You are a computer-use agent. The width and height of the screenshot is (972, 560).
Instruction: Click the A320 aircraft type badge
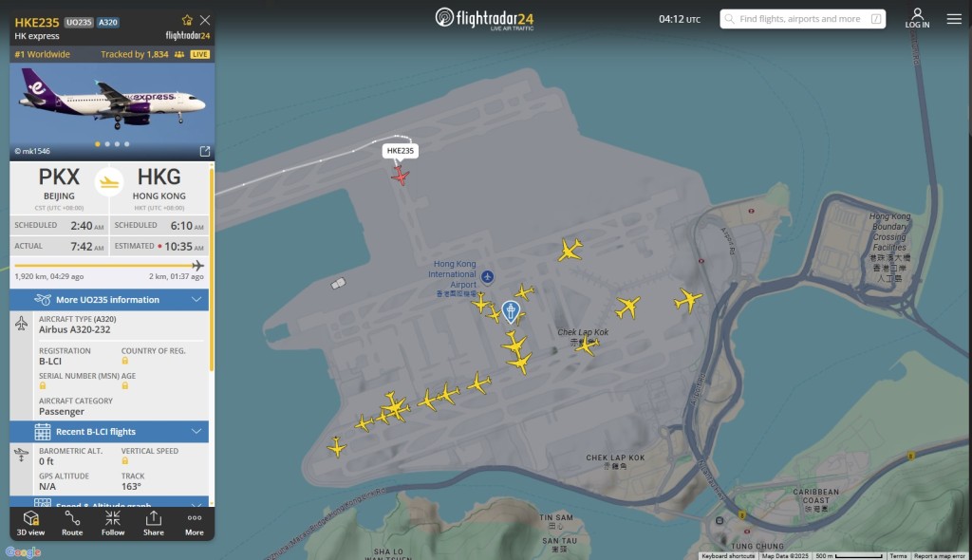108,23
